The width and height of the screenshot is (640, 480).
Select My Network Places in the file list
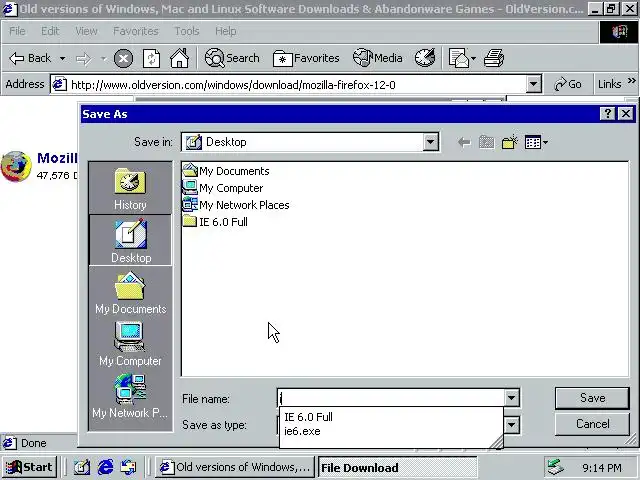coord(236,204)
